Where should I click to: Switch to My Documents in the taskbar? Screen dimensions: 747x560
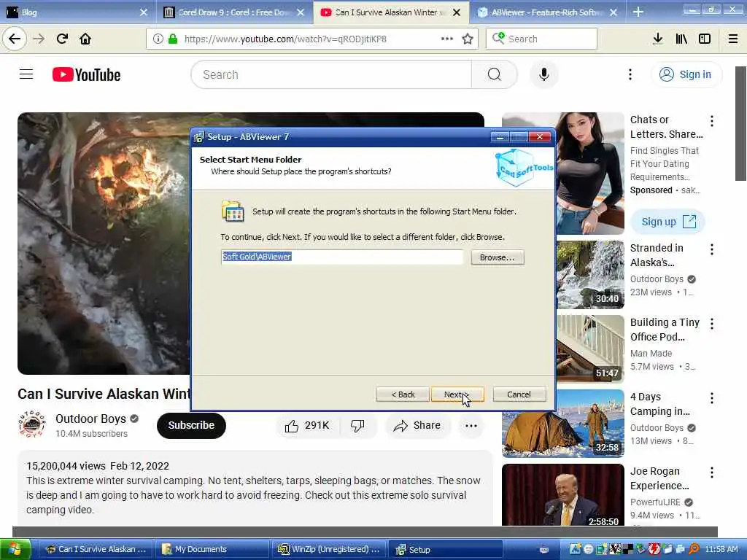(x=212, y=549)
